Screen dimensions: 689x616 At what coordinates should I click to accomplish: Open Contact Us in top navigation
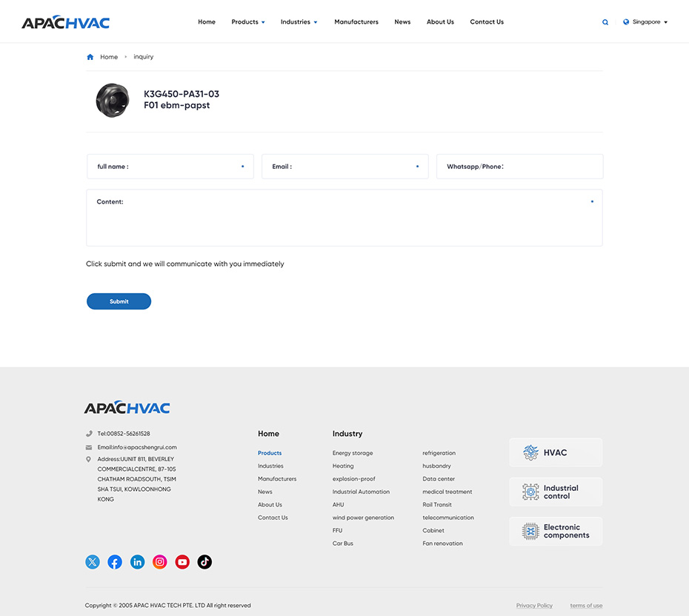pyautogui.click(x=487, y=22)
